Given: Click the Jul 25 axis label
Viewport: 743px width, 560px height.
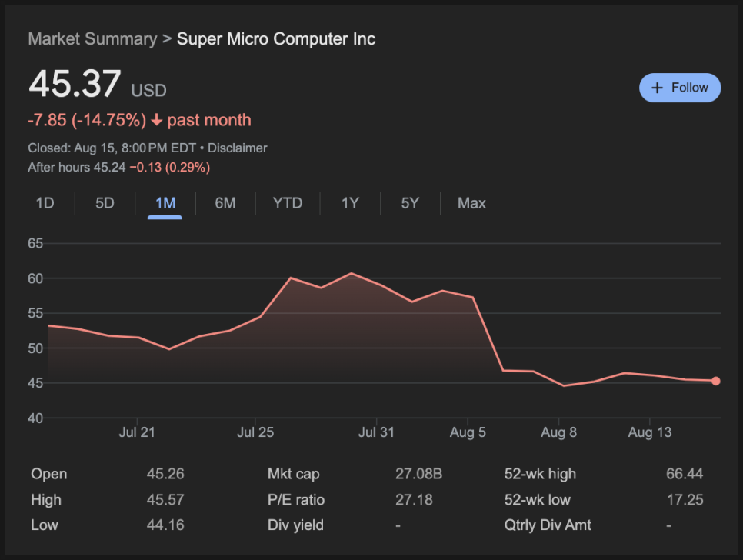Looking at the screenshot, I should tap(255, 432).
